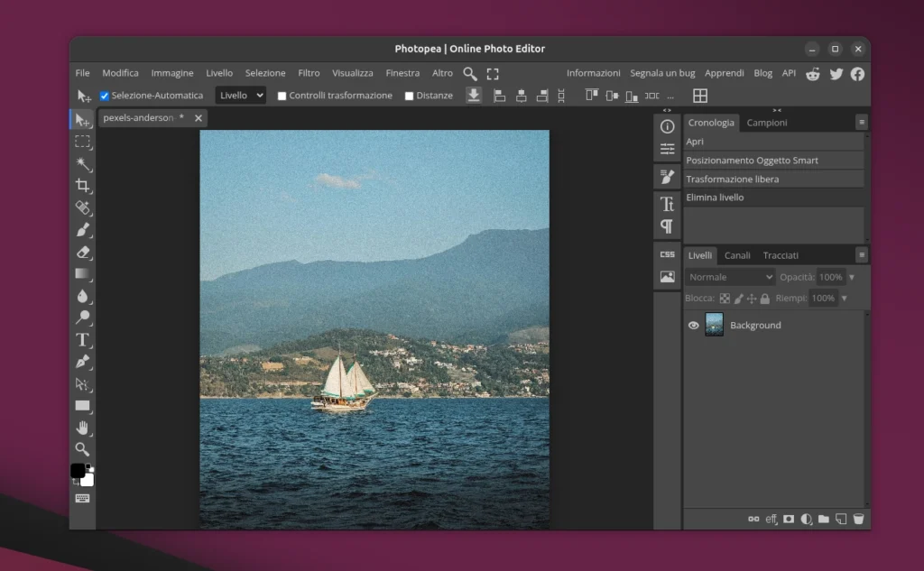Enable the Distanze checkbox
Screen dimensions: 924x571
point(408,95)
